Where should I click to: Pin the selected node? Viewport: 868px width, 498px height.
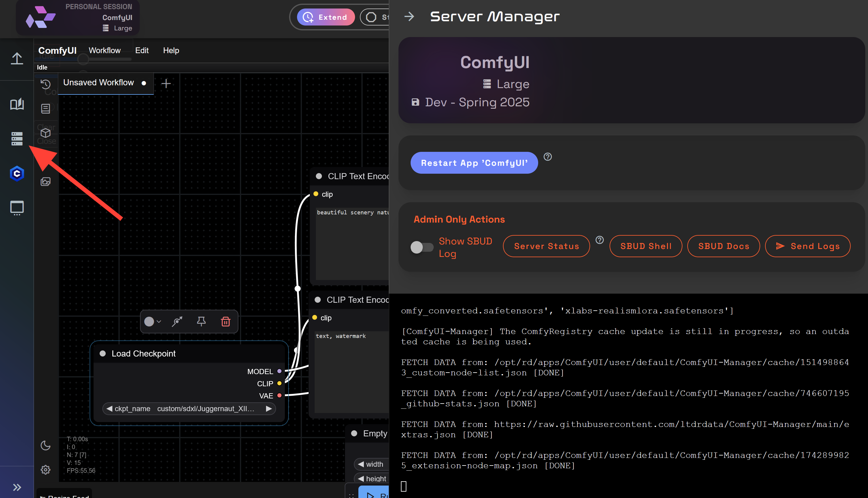pyautogui.click(x=201, y=322)
